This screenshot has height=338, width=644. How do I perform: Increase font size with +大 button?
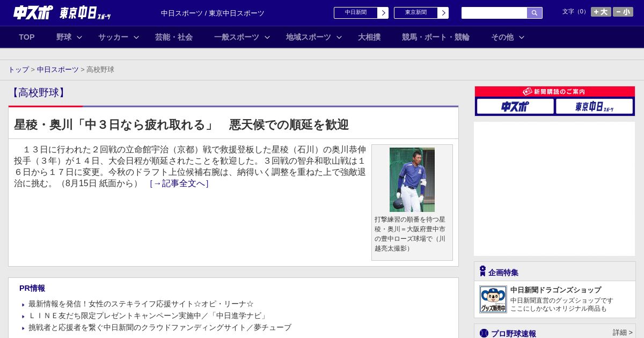coord(601,12)
